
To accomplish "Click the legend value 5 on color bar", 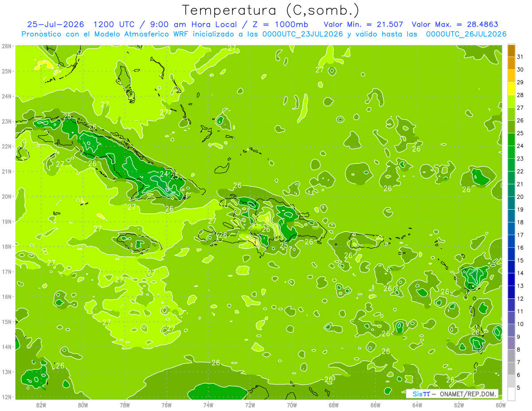I will pos(519,388).
